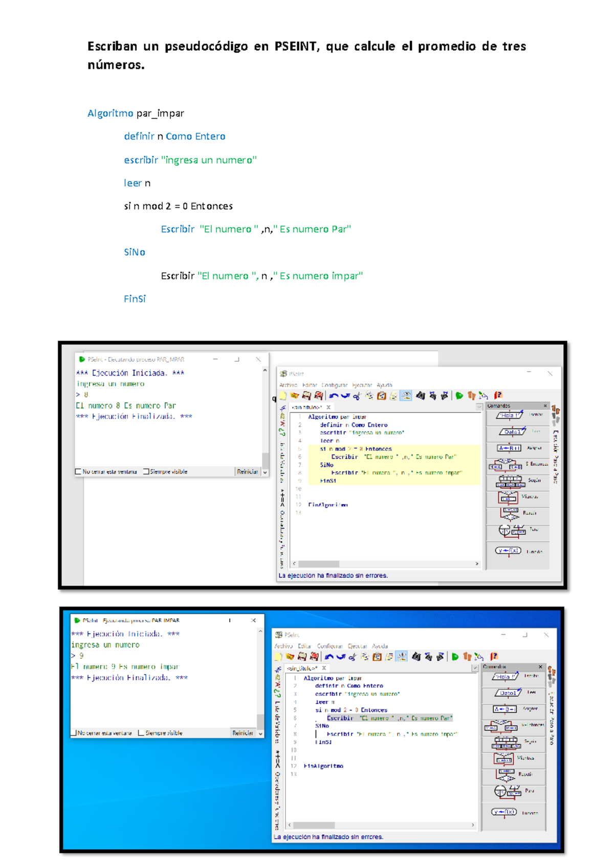Click the Undo arrow in upper PSeInt toolbar
The image size is (614, 868).
[x=334, y=396]
